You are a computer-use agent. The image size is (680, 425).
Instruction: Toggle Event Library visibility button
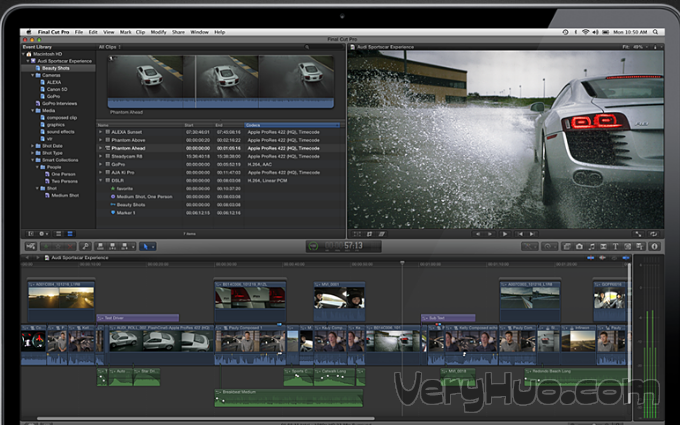pyautogui.click(x=31, y=234)
